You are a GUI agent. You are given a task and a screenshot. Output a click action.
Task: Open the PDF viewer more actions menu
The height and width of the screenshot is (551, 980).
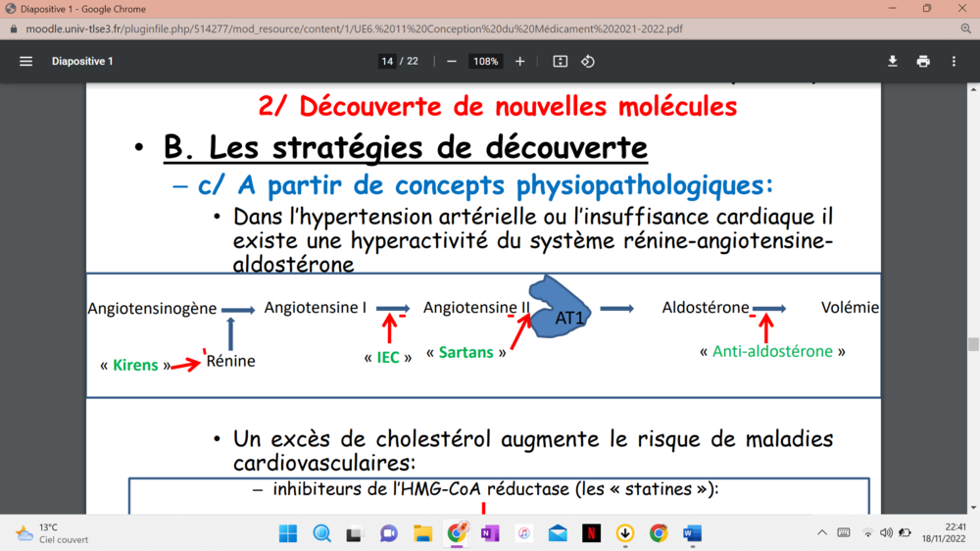(x=954, y=61)
